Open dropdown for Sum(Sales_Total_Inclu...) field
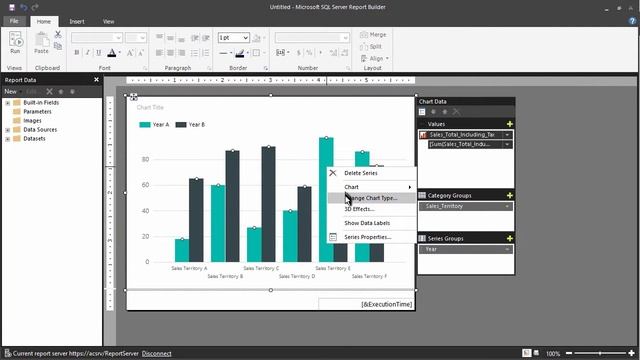This screenshot has height=360, width=640. tap(507, 144)
